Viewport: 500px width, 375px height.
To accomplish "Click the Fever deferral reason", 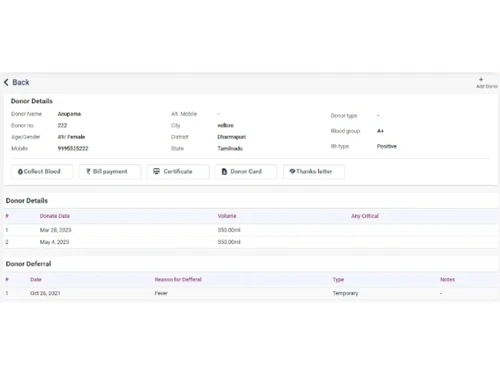I will (161, 293).
